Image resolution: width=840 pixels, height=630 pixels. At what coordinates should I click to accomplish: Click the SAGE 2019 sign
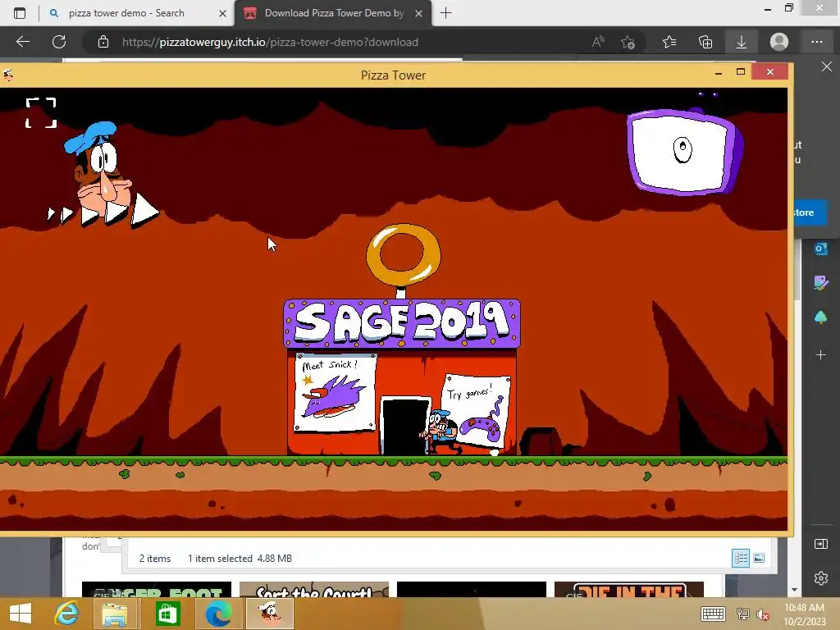coord(402,323)
